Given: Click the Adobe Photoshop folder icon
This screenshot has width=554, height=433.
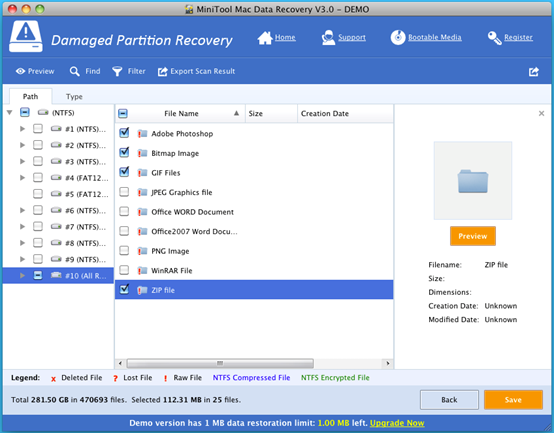Looking at the screenshot, I should pos(142,134).
